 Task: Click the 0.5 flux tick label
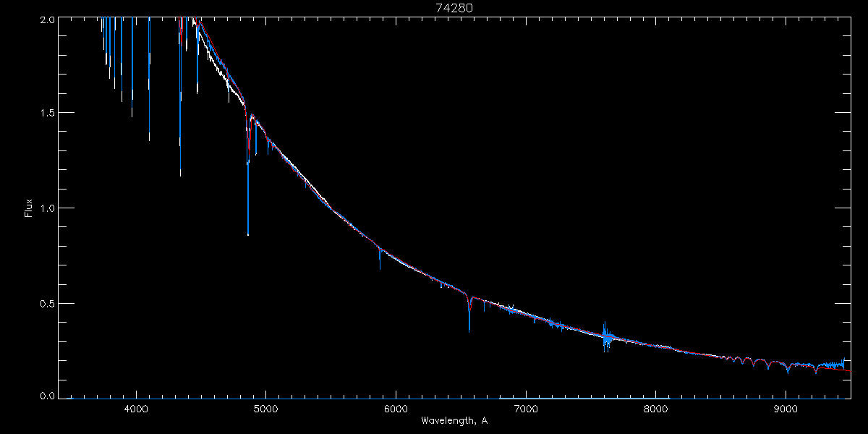47,303
